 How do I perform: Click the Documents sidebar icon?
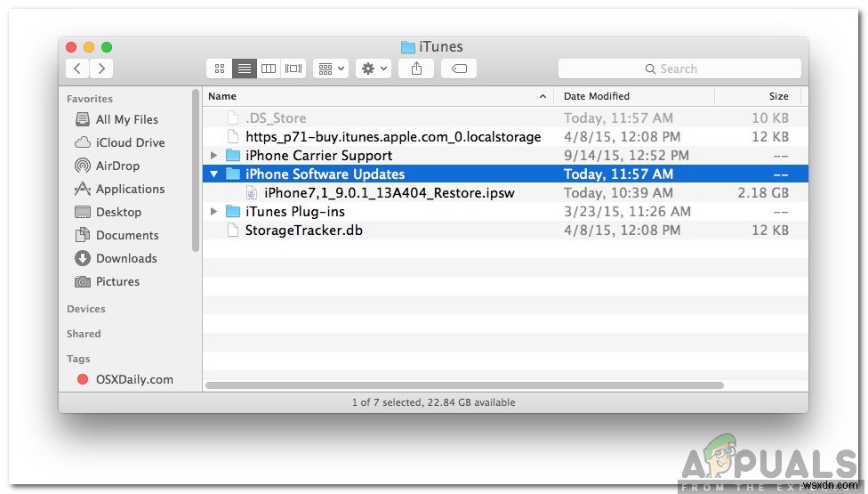pyautogui.click(x=83, y=235)
